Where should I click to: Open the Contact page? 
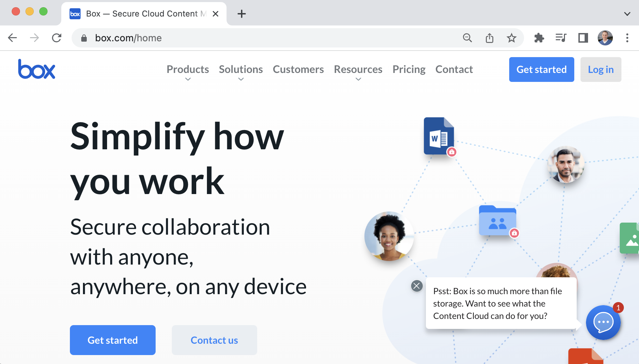[x=454, y=69]
